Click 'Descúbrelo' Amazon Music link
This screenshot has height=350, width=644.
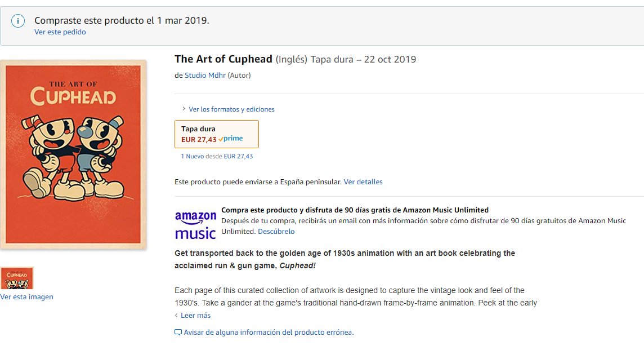click(276, 232)
